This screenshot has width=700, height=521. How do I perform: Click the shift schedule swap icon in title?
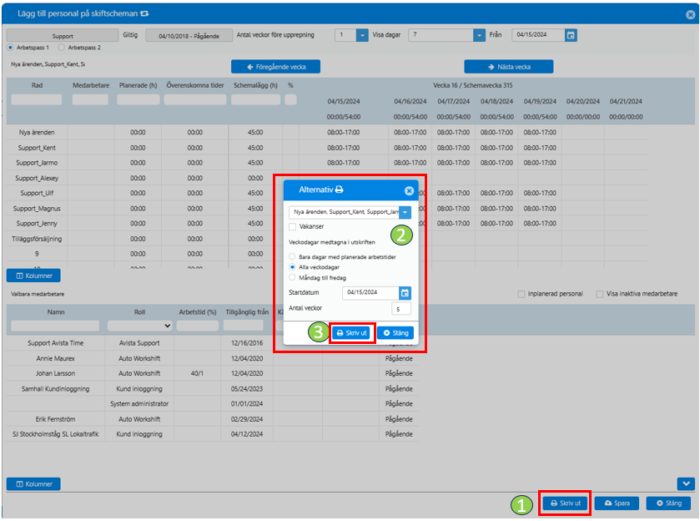point(144,14)
